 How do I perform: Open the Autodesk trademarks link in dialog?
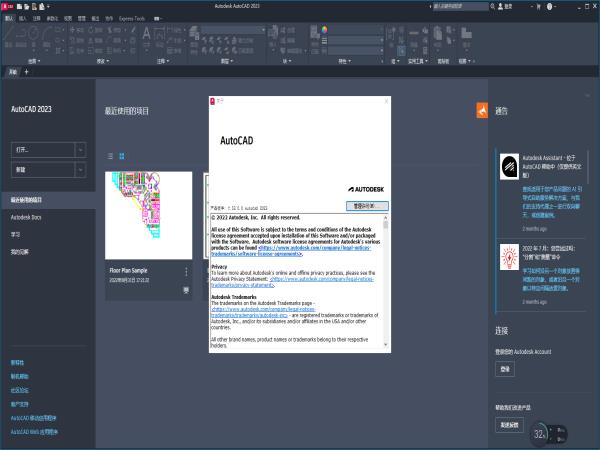(x=263, y=312)
